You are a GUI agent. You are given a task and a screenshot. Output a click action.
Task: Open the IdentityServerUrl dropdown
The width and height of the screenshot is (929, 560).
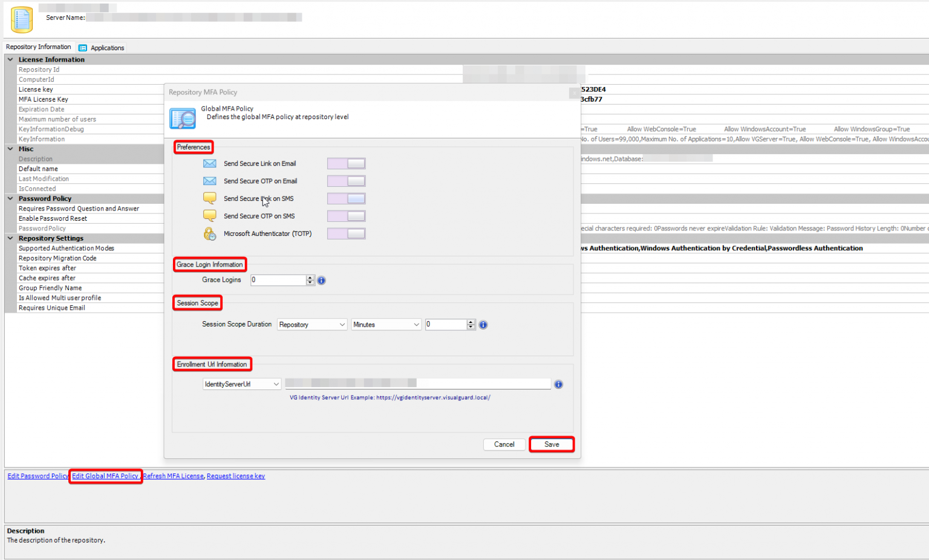coord(242,385)
